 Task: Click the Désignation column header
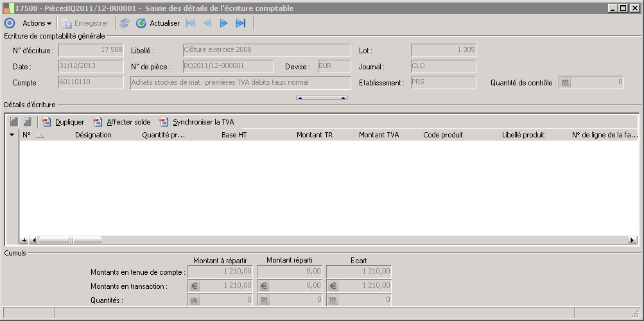93,135
